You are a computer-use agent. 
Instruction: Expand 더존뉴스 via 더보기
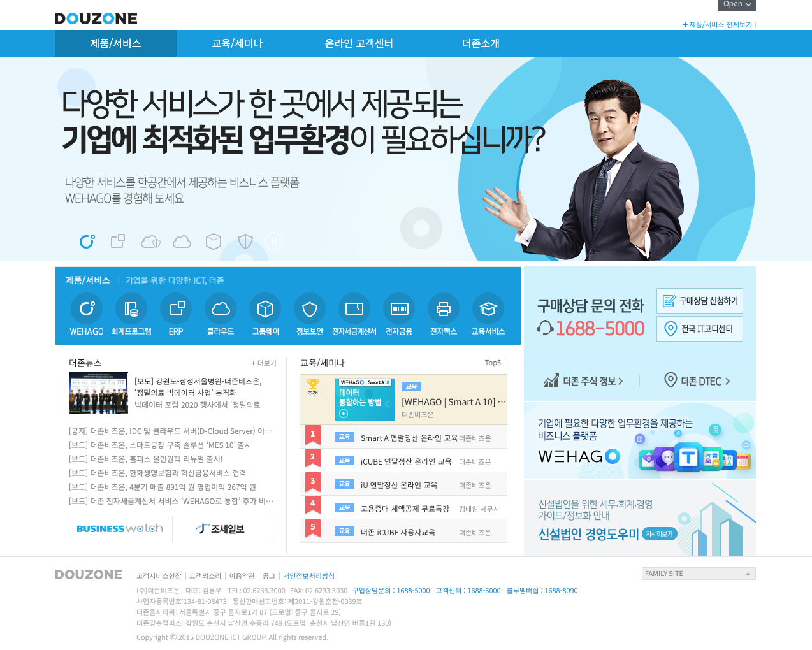click(x=264, y=363)
